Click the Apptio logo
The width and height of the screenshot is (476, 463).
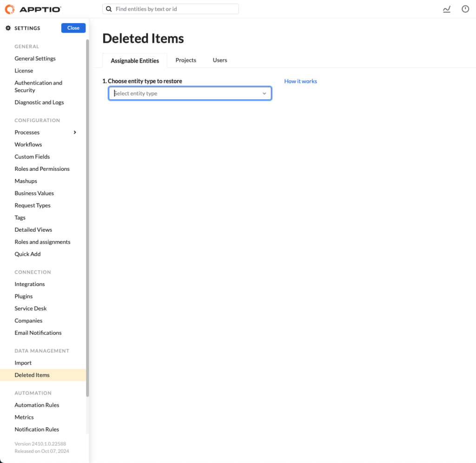coord(33,9)
